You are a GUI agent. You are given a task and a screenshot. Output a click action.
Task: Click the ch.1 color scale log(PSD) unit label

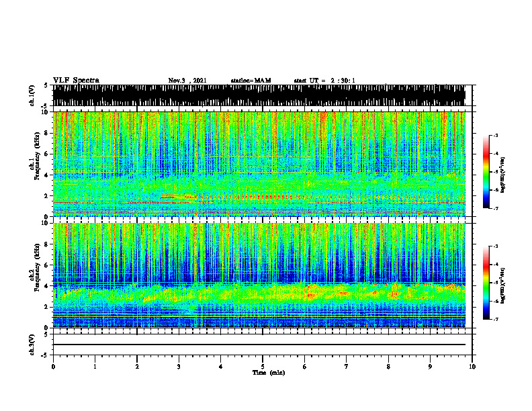503,175
